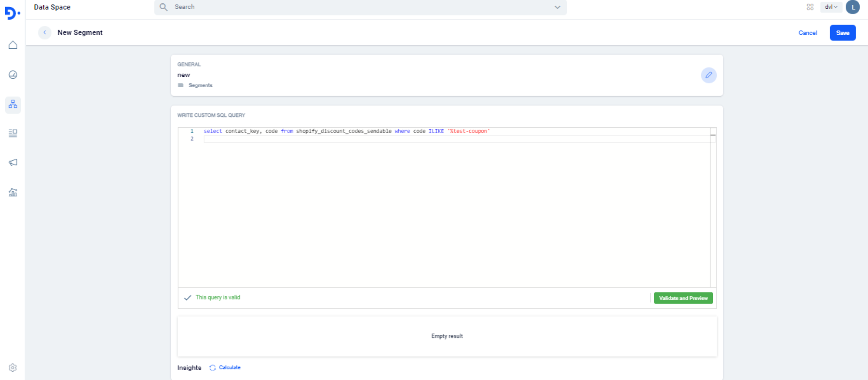This screenshot has height=380, width=868.
Task: Open the user avatar L menu
Action: (x=853, y=7)
